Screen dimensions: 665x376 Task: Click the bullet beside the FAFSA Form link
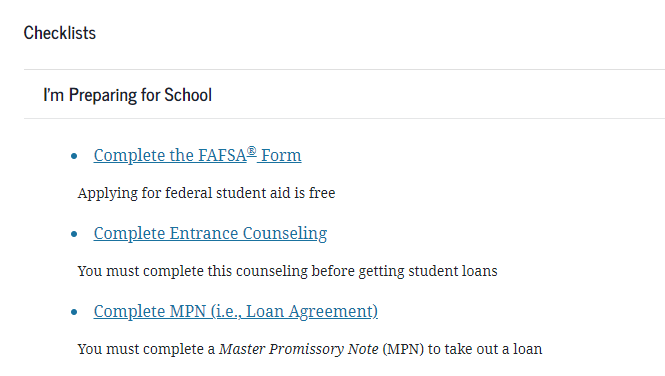click(74, 156)
